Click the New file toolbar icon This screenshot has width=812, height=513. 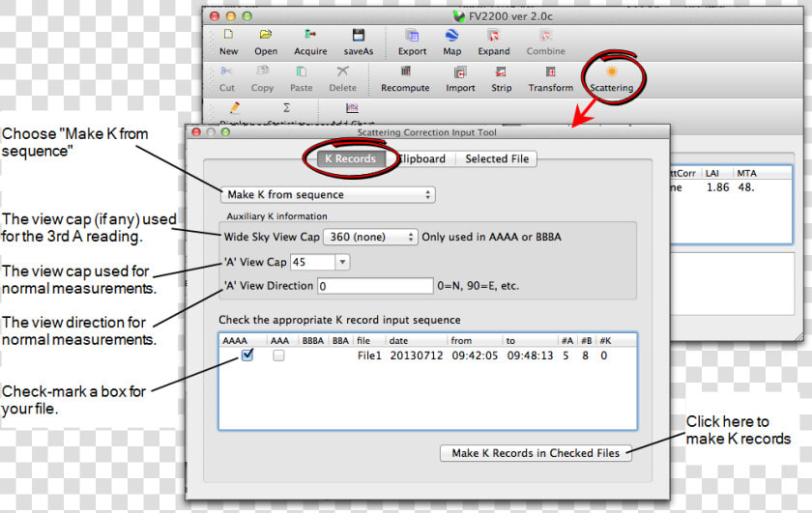pos(228,35)
